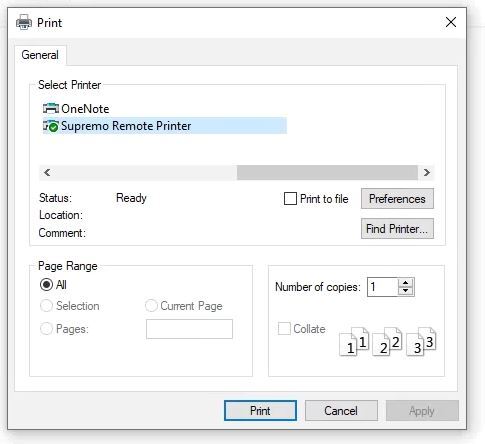Select the Pages radio button
Viewport: 485px width, 444px height.
46,329
